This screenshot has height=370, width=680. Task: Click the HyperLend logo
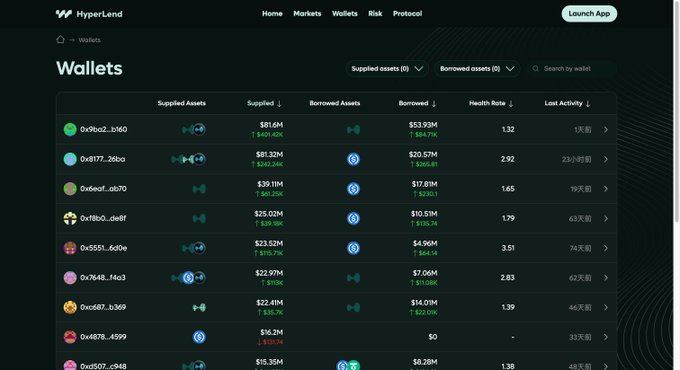coord(89,14)
